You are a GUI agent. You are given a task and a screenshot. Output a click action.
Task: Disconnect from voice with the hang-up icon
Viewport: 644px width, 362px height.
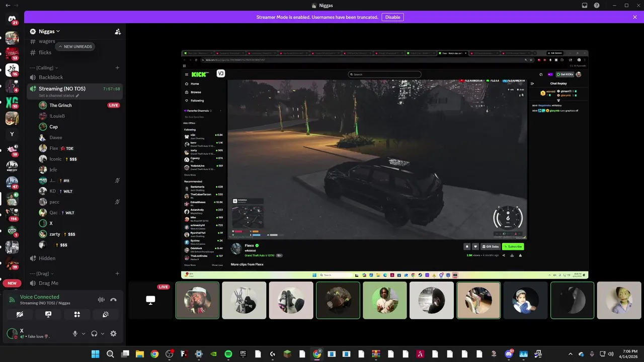(113, 300)
